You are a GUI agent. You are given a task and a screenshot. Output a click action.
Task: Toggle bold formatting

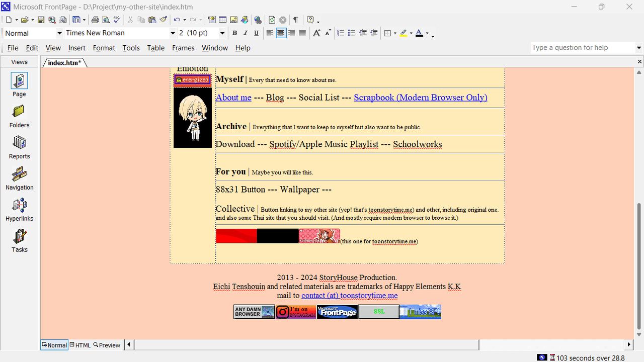pyautogui.click(x=234, y=33)
